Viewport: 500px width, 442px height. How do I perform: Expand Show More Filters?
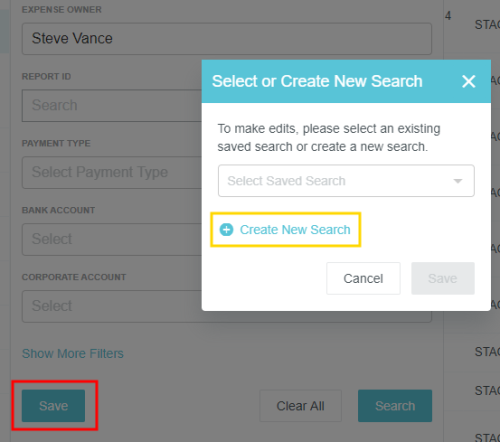point(73,353)
